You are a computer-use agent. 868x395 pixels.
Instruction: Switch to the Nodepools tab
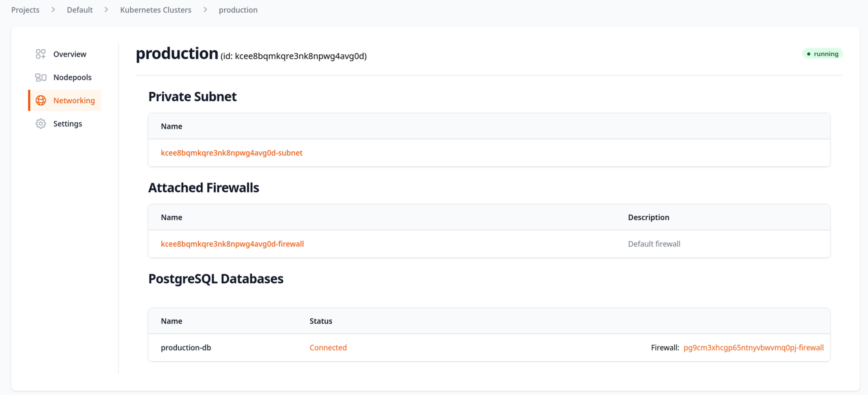pyautogui.click(x=65, y=77)
